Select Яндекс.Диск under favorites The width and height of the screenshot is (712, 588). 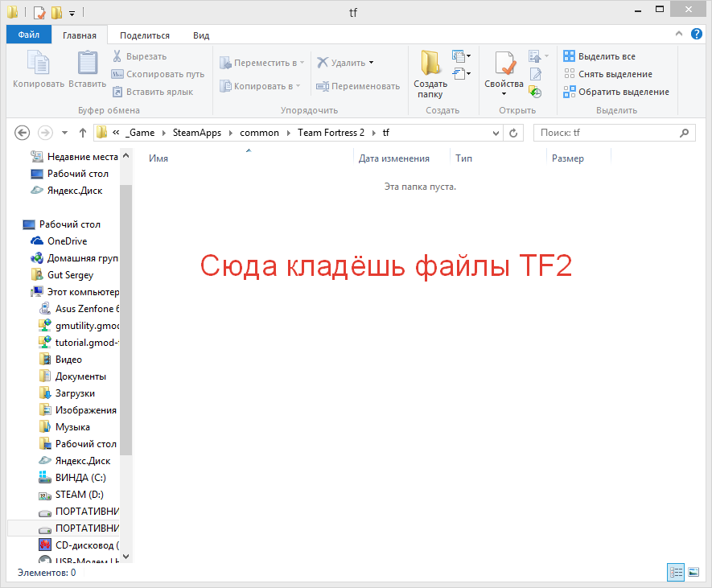click(x=66, y=191)
